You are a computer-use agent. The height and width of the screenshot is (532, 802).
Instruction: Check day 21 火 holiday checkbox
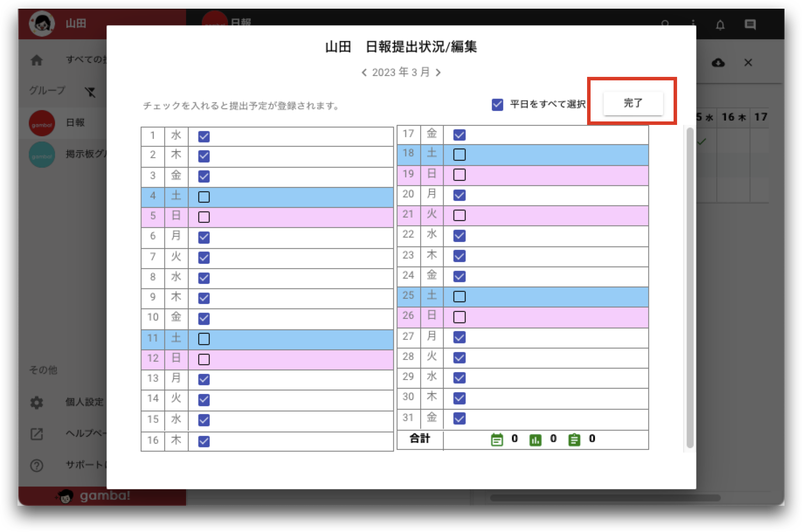460,215
